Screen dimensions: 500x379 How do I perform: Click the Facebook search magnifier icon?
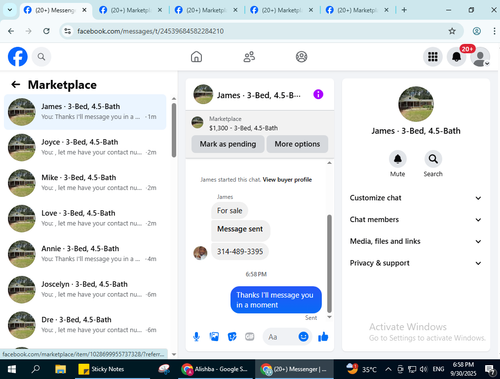click(41, 57)
